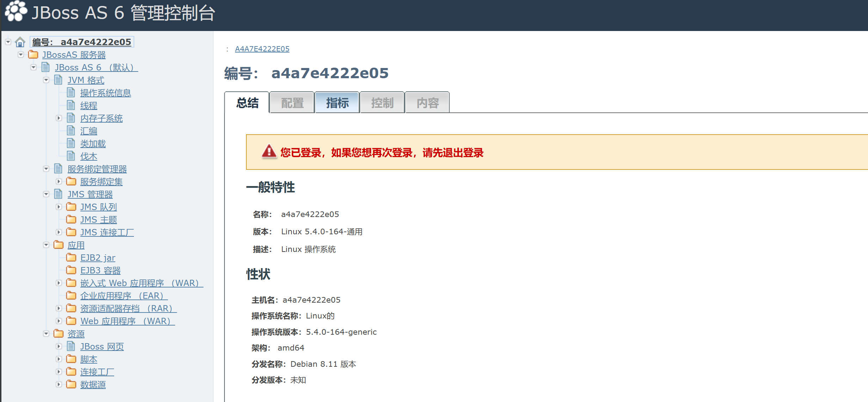Open the 操作系统信息 link

coord(106,93)
